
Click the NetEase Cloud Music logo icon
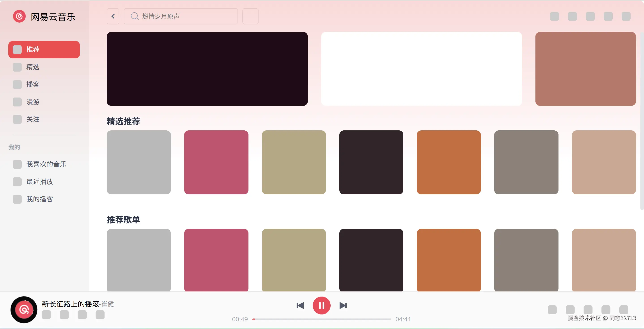click(x=19, y=17)
